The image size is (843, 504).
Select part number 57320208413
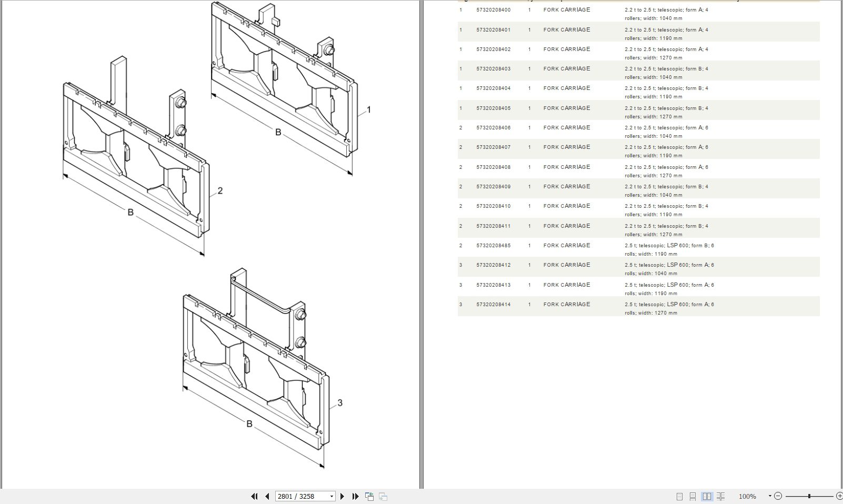[x=493, y=285]
